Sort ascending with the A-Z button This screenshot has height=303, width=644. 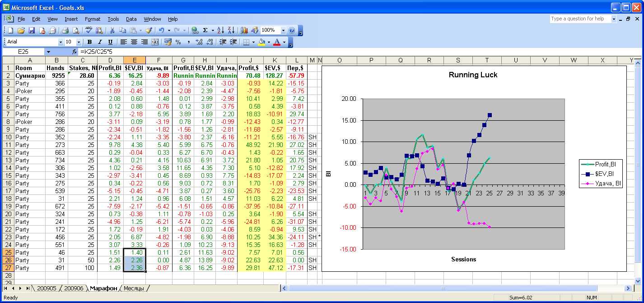tap(220, 30)
